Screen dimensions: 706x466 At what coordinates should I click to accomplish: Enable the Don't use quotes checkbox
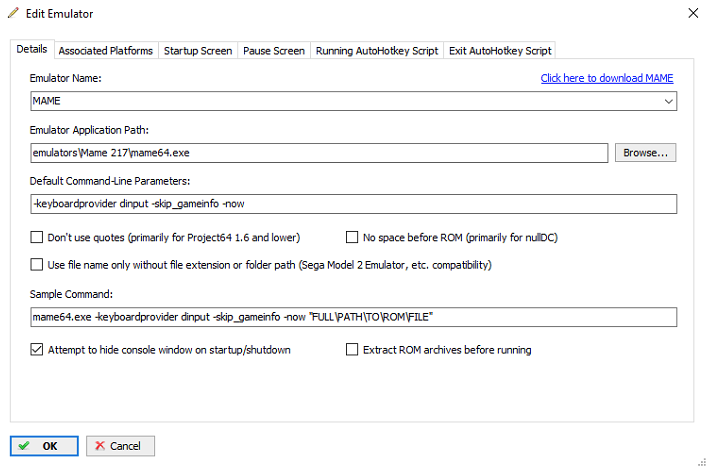[36, 237]
